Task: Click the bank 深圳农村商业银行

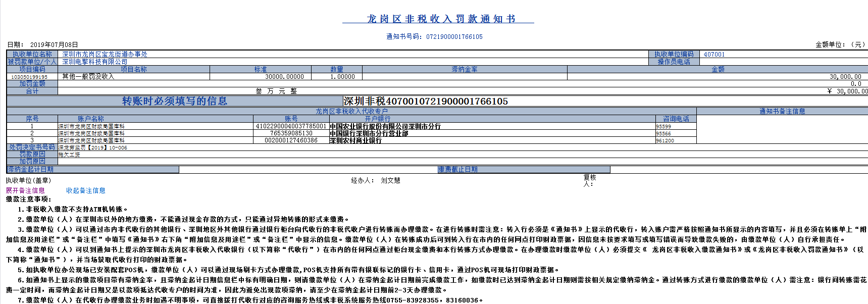Action: click(356, 140)
